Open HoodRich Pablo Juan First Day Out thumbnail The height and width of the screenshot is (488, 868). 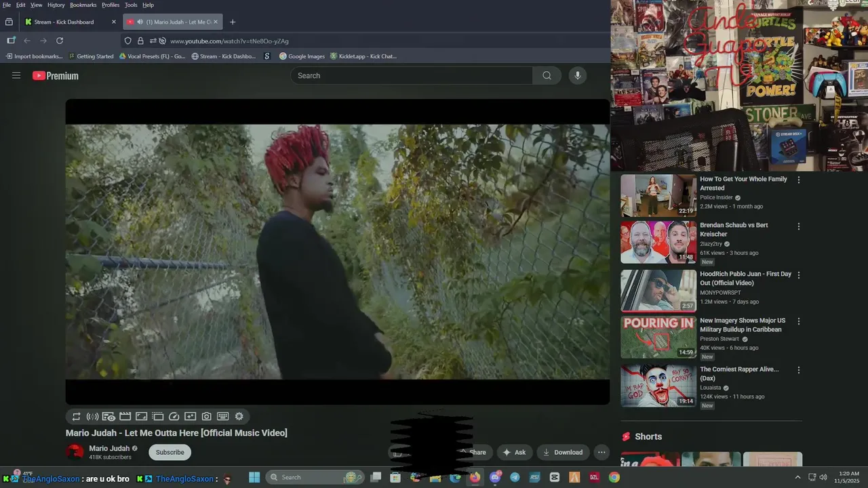tap(658, 291)
